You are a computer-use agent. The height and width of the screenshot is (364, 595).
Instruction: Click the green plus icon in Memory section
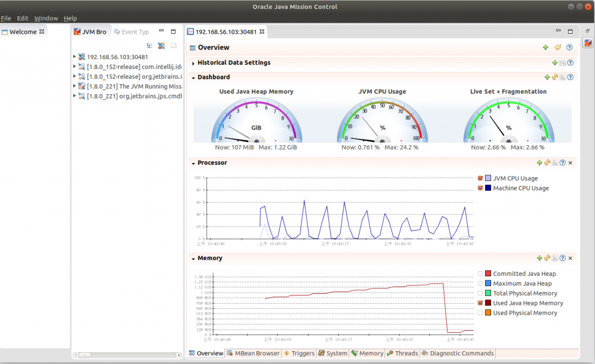point(539,258)
